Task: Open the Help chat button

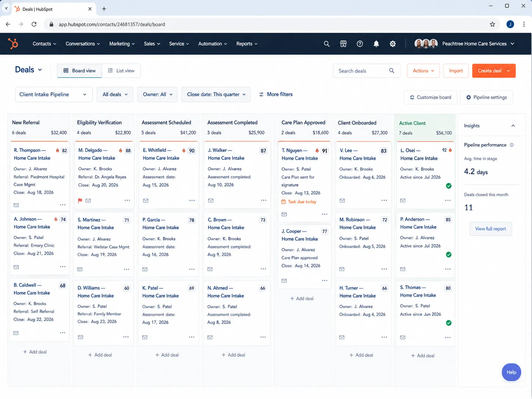Action: (511, 372)
